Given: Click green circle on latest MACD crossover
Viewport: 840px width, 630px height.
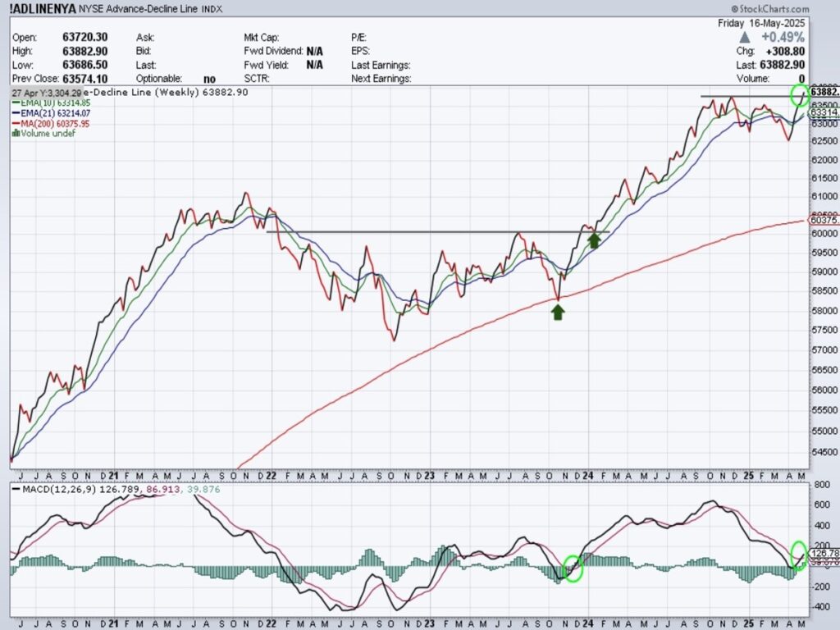Looking at the screenshot, I should click(799, 554).
